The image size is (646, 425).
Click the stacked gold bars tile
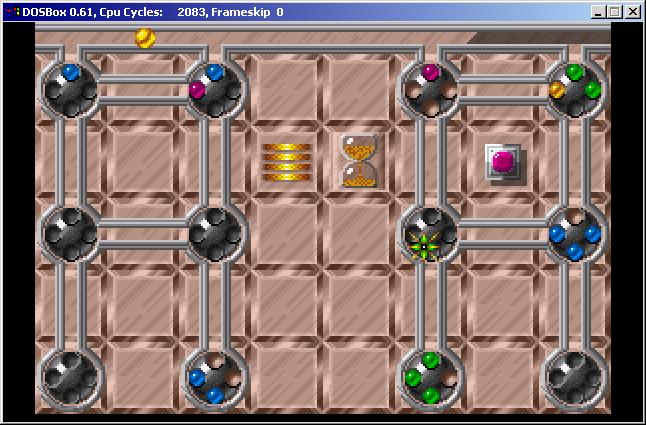click(x=287, y=162)
